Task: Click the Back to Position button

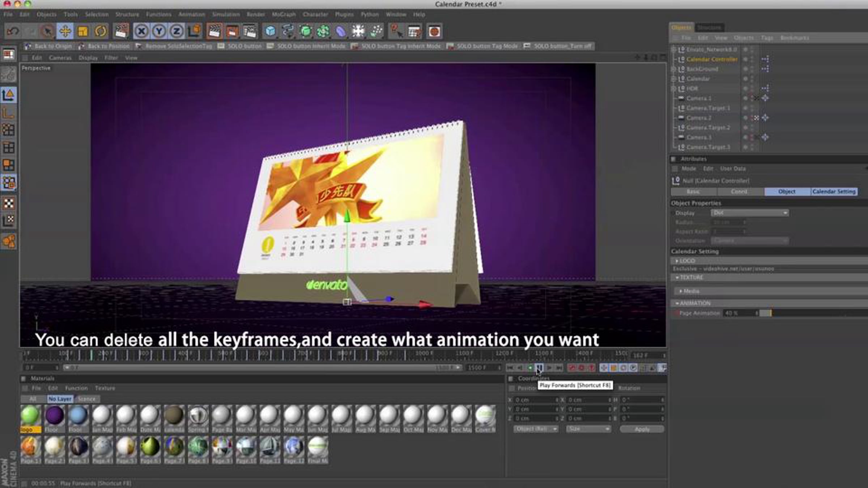Action: (104, 46)
